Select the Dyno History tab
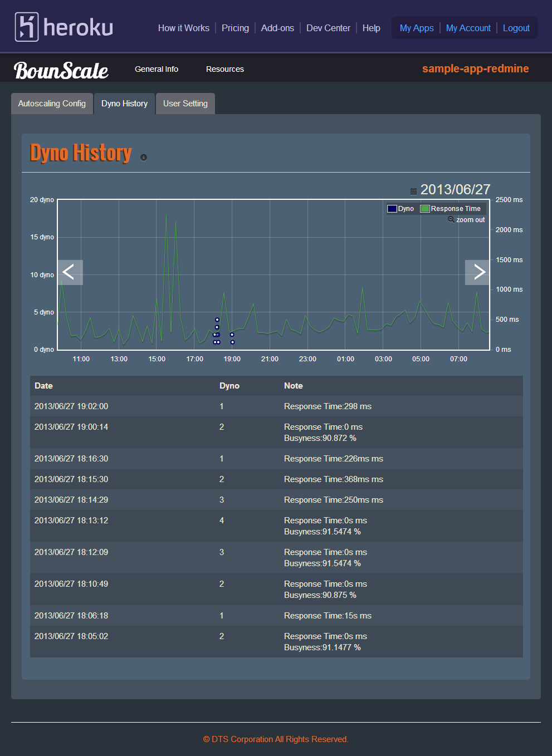Viewport: 552px width, 756px height. click(x=124, y=104)
